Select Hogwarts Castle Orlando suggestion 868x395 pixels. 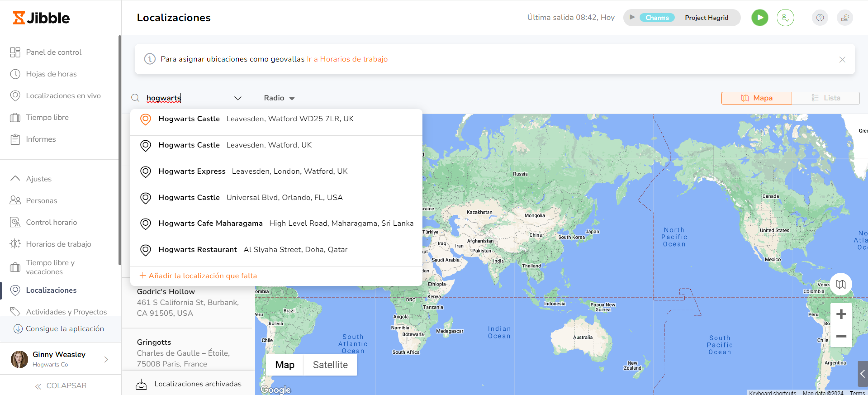276,197
